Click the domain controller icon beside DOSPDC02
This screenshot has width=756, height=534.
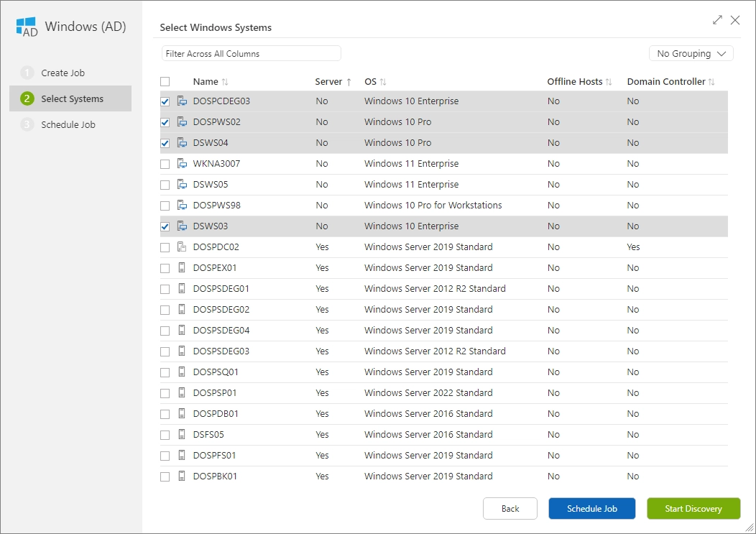point(182,247)
